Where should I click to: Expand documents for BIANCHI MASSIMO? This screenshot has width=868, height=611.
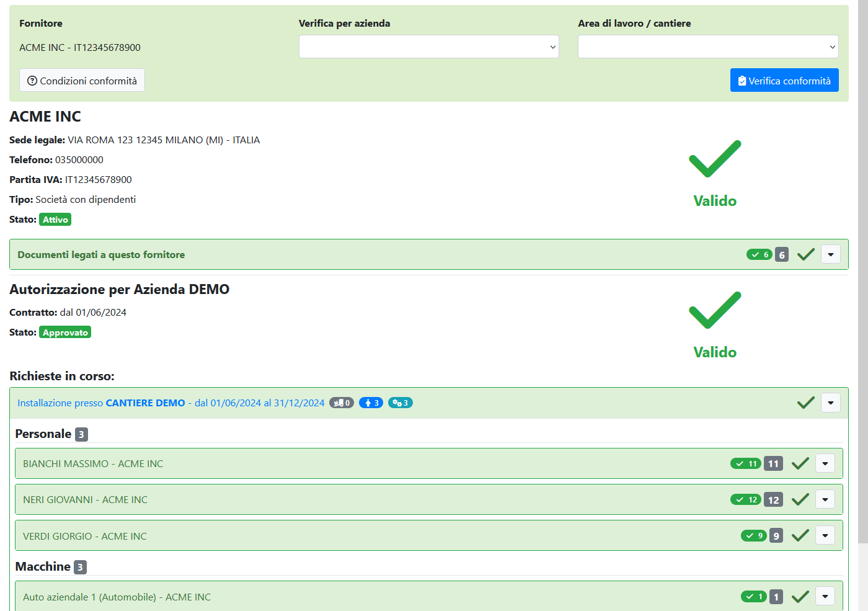pyautogui.click(x=825, y=463)
